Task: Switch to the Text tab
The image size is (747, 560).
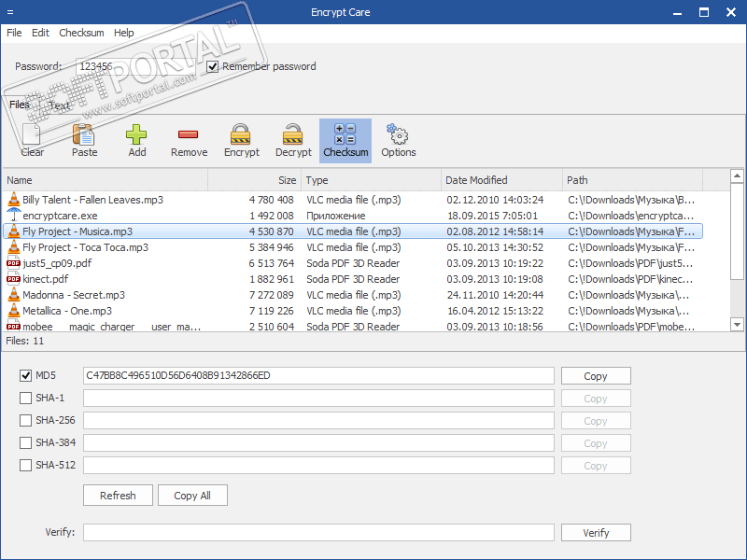Action: pos(59,105)
